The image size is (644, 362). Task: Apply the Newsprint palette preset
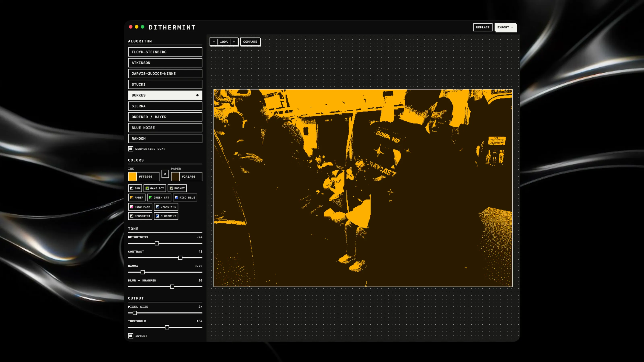(140, 216)
